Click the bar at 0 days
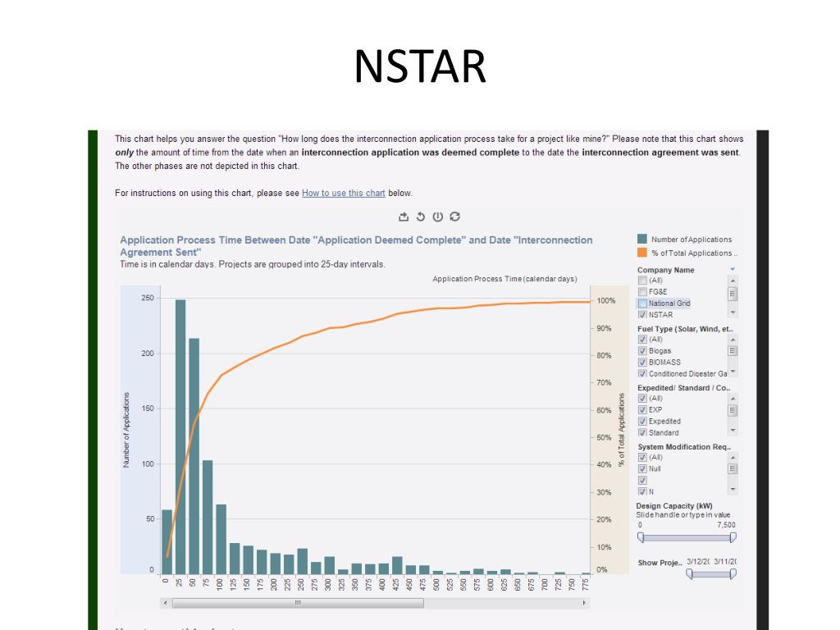The width and height of the screenshot is (840, 630). click(167, 542)
